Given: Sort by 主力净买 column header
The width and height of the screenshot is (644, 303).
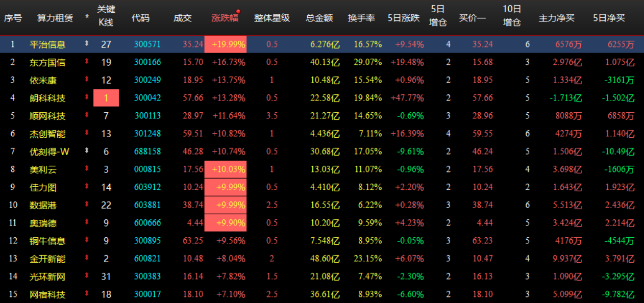Looking at the screenshot, I should pos(557,17).
